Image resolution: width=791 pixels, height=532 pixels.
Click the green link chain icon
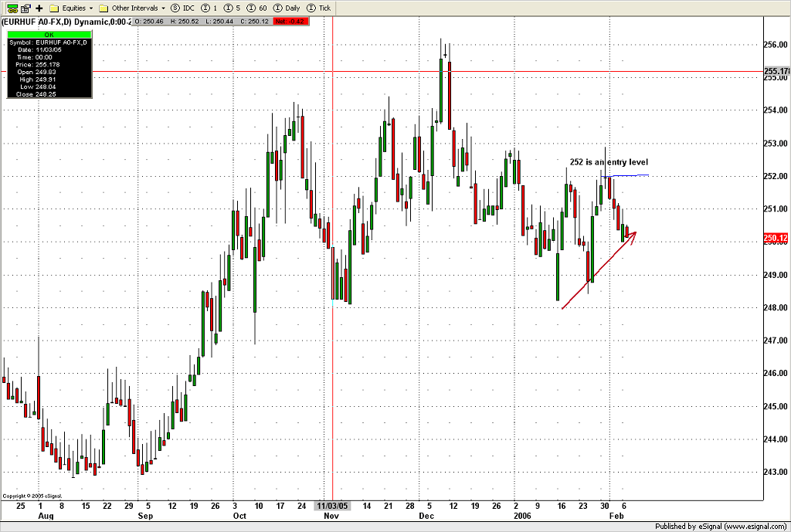point(11,8)
